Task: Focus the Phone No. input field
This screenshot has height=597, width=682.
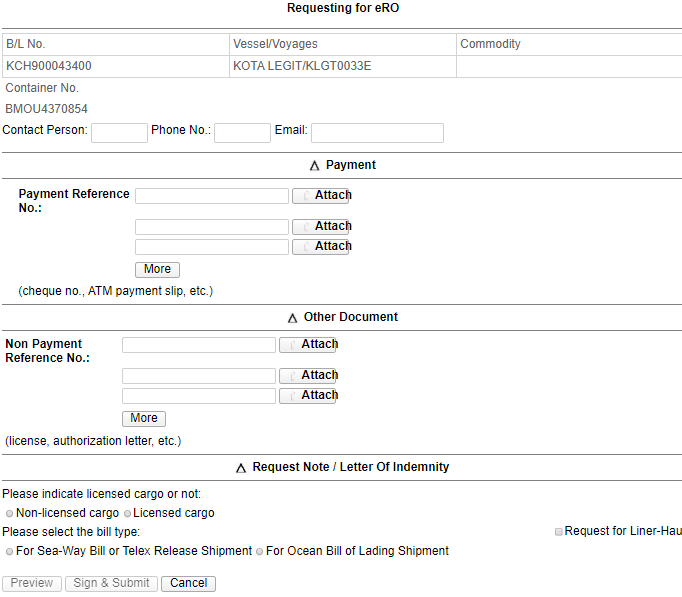Action: (x=242, y=133)
